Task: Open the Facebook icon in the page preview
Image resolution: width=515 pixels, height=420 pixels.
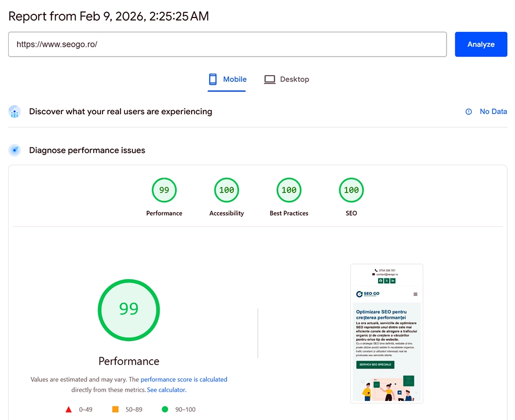Action: click(x=381, y=281)
